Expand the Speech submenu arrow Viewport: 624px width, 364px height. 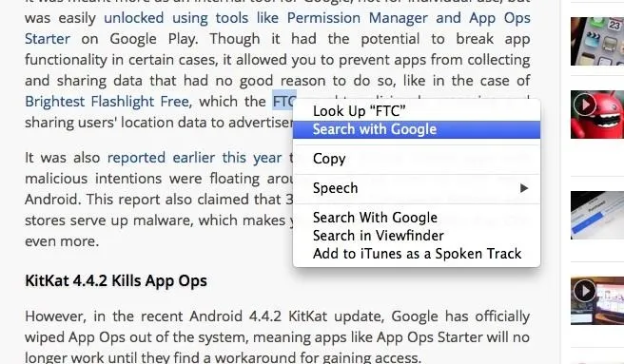tap(524, 188)
